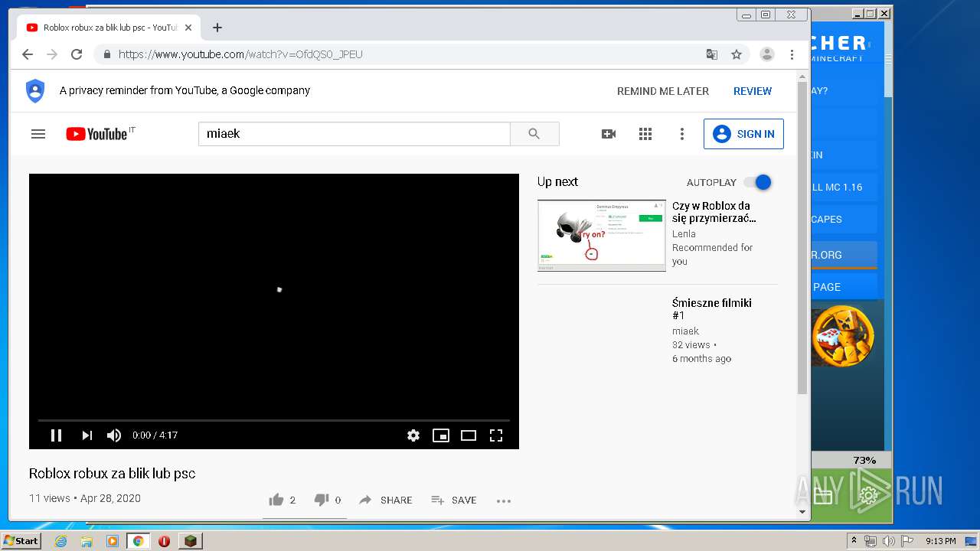This screenshot has width=980, height=551.
Task: Click the address bar URL
Action: [240, 54]
